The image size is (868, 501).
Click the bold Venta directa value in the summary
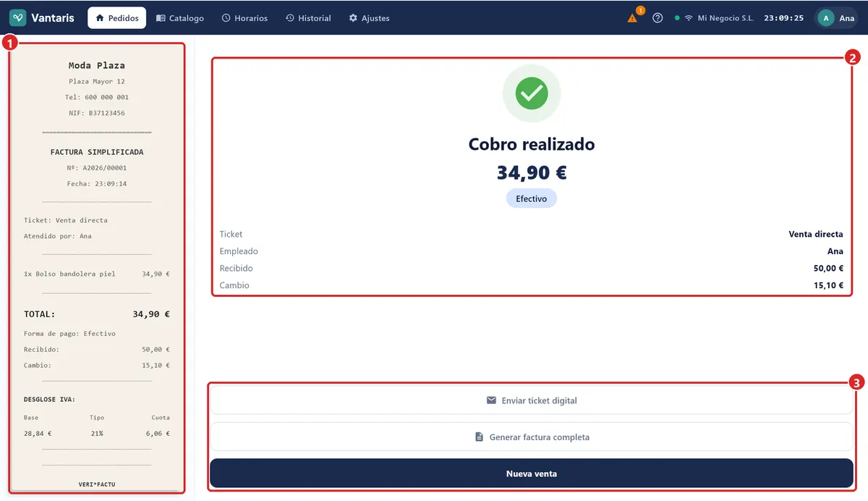click(816, 234)
